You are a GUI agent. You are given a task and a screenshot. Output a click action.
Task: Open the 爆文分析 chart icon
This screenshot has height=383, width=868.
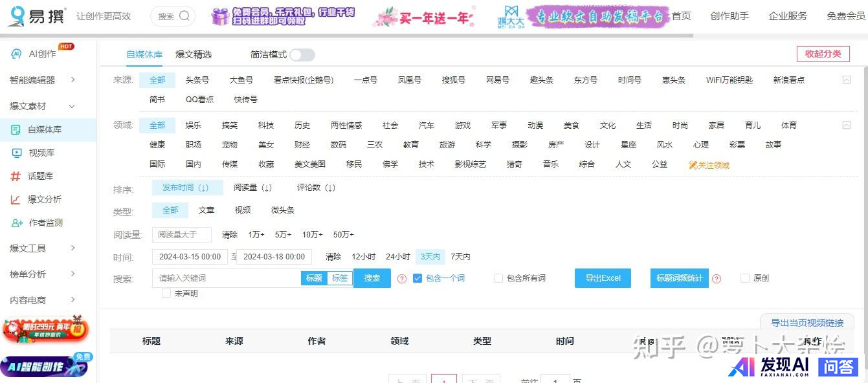pyautogui.click(x=16, y=199)
